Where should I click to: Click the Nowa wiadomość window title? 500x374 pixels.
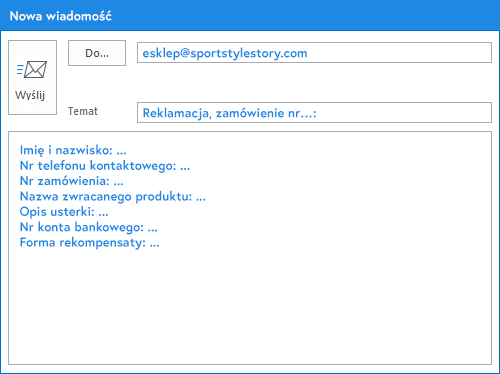pos(61,16)
